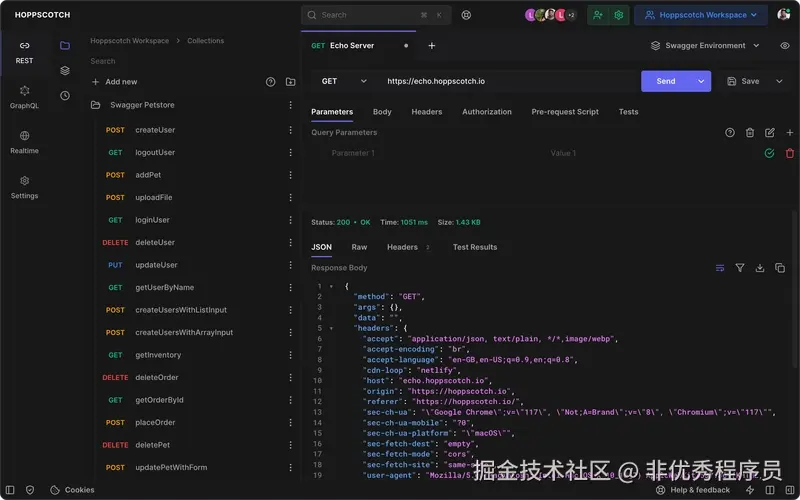The image size is (800, 500).
Task: Collapse the headers object at line 5
Action: point(331,328)
